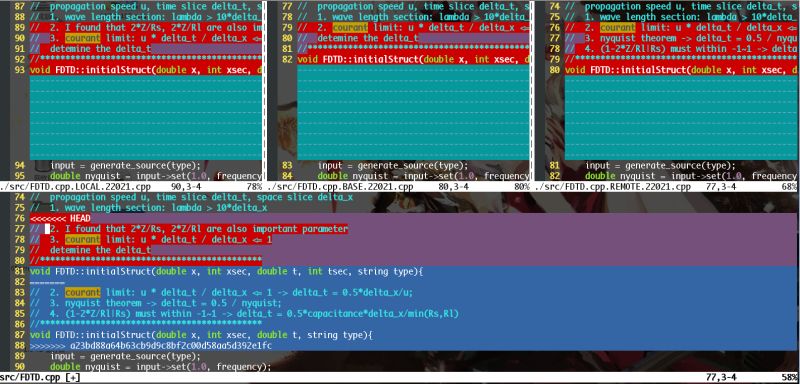Click line 88 'wave length section' in LOCAL pane
800x384 pixels.
(x=146, y=17)
